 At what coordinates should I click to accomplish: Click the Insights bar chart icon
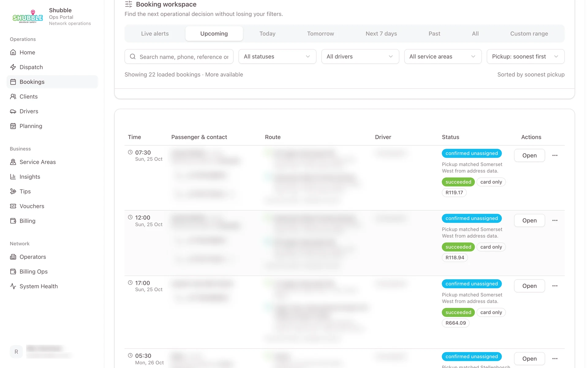click(13, 177)
